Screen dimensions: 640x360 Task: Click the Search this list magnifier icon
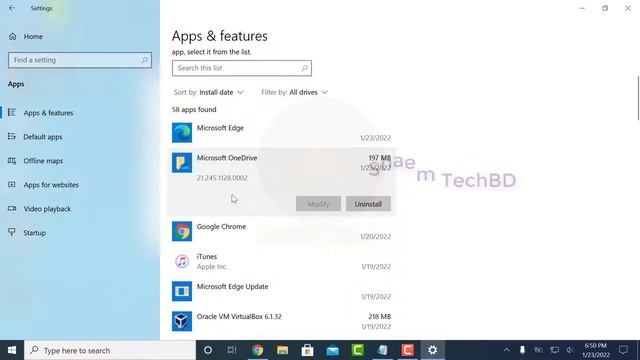304,68
